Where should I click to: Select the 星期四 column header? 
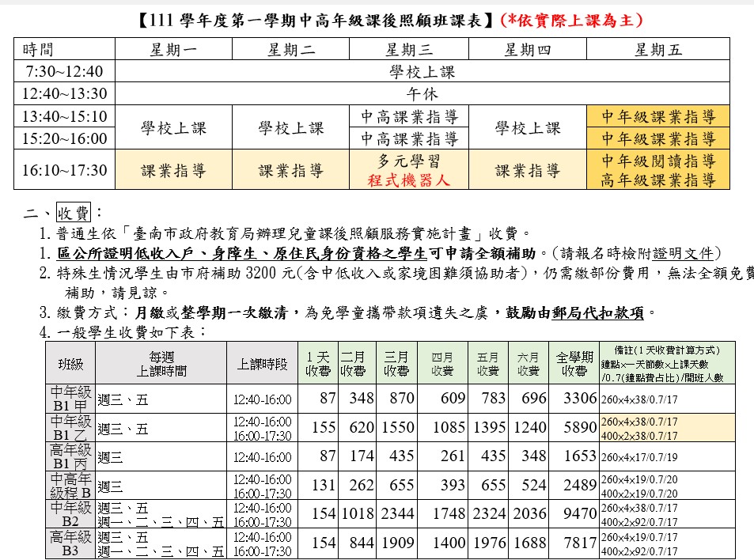[528, 49]
